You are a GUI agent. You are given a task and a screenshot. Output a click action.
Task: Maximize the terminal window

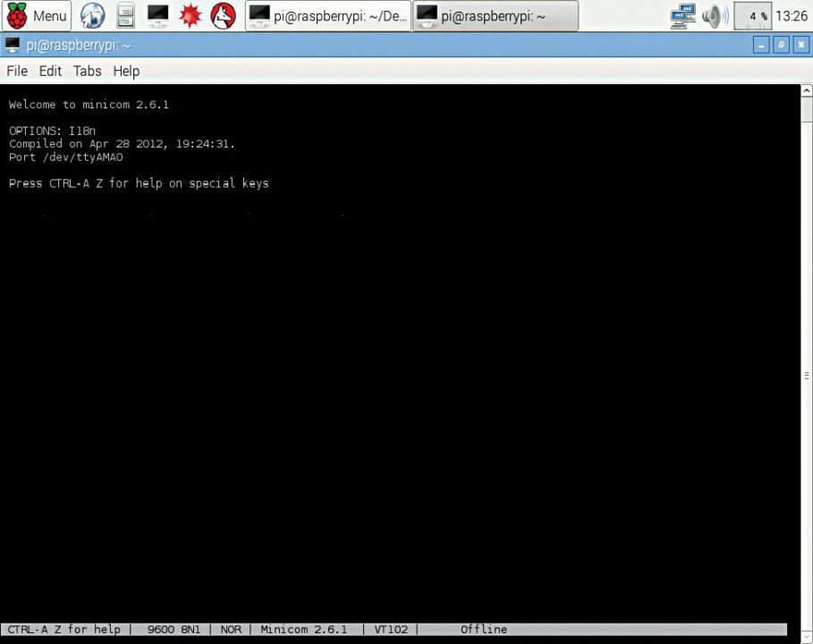coord(781,45)
